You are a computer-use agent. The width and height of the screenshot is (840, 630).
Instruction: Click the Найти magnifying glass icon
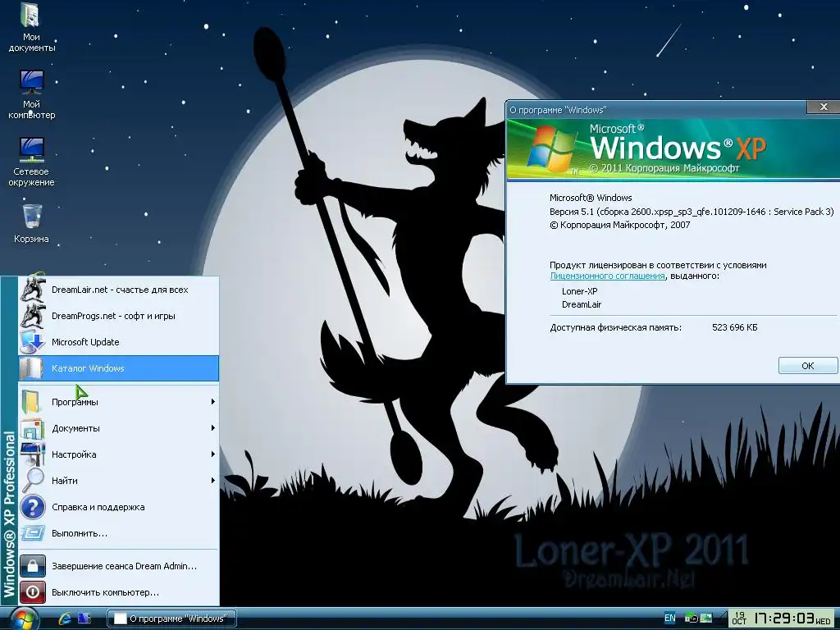click(32, 481)
